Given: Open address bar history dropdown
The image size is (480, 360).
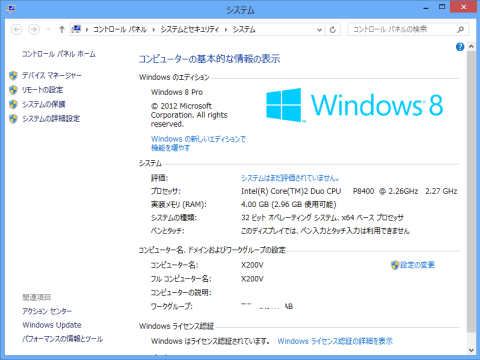Looking at the screenshot, I should [319, 30].
